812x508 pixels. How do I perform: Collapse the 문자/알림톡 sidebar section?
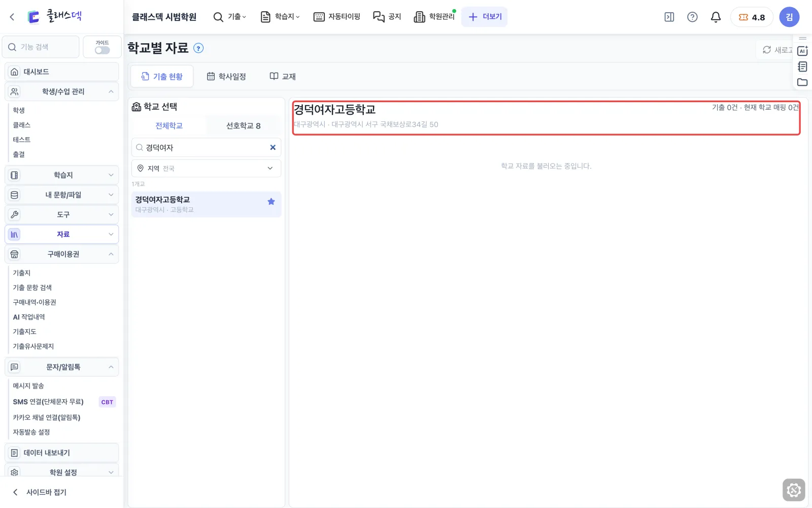62,367
